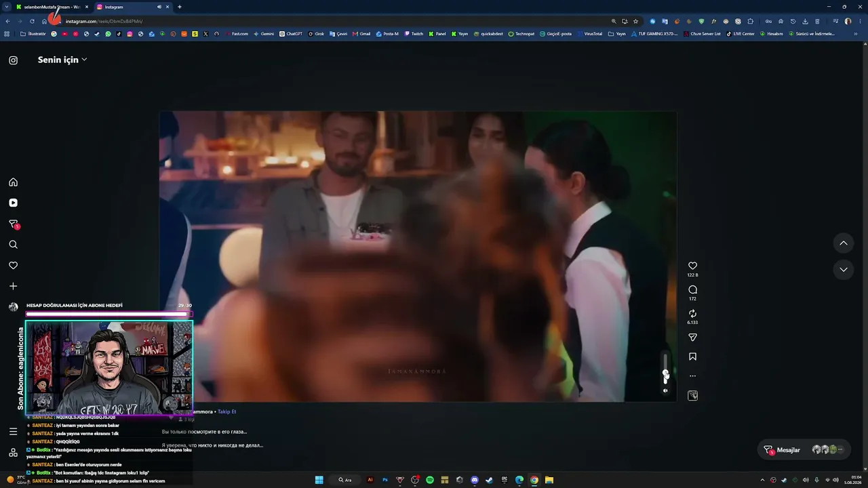The width and height of the screenshot is (868, 488).
Task: Open Instagram search in the sidebar
Action: [x=13, y=245]
